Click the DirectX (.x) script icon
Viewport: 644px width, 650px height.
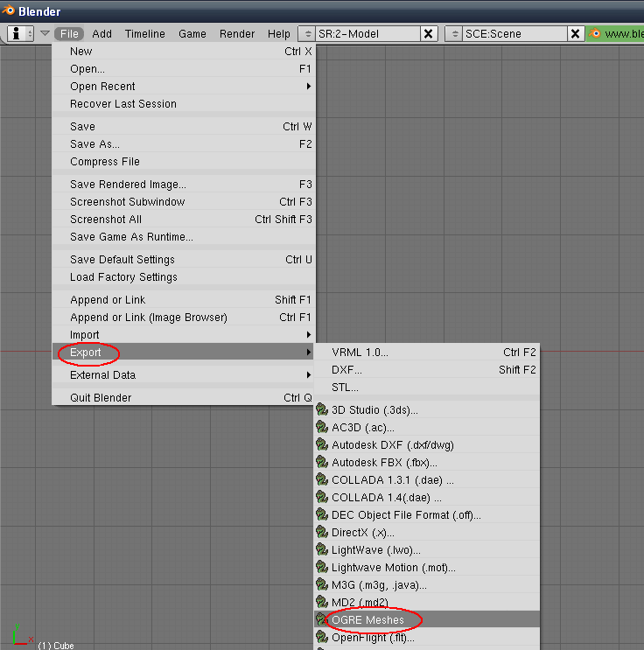(322, 532)
